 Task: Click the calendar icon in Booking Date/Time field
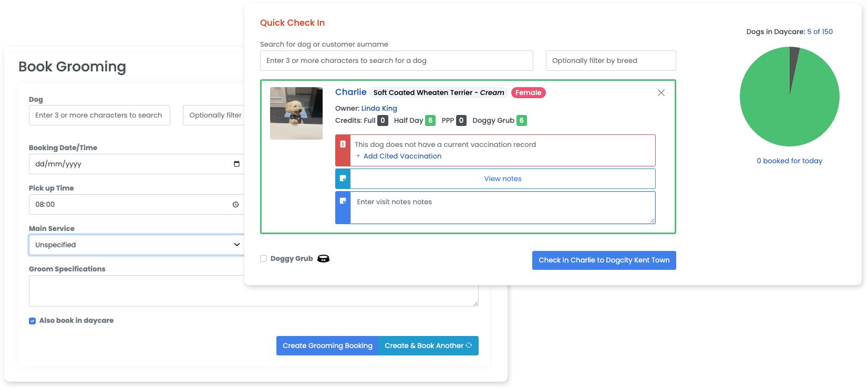(x=236, y=164)
